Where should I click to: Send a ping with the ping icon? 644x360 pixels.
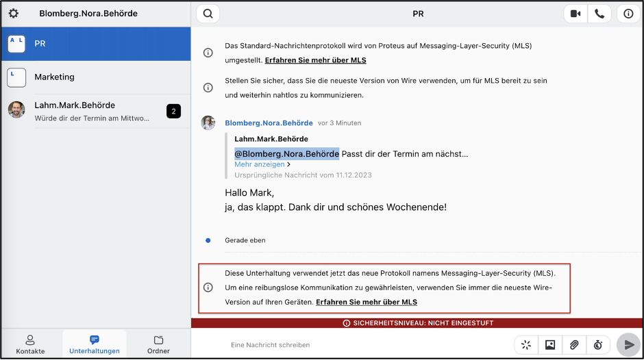[526, 345]
